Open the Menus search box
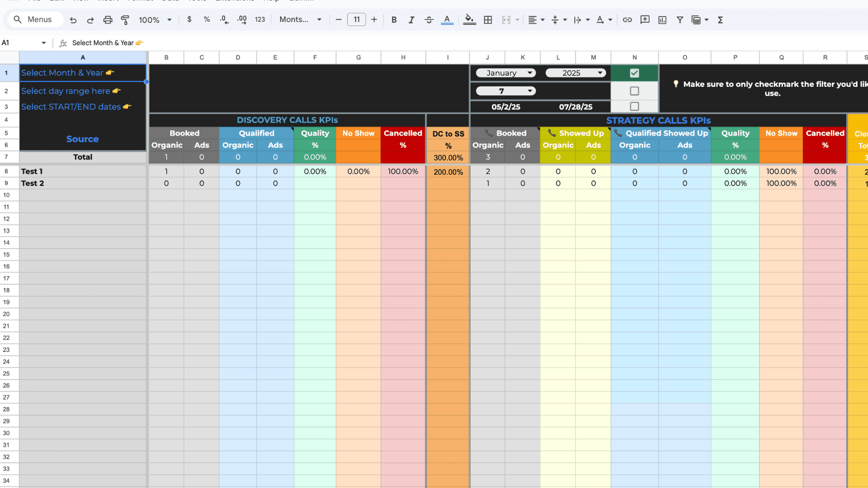Viewport: 868px width, 488px height. 35,19
